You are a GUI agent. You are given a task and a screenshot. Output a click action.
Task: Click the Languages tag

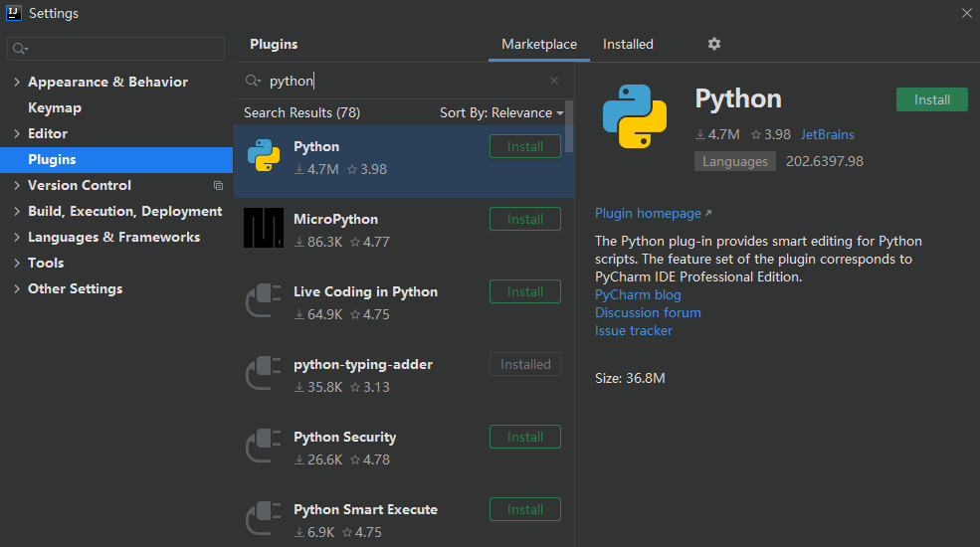(x=735, y=162)
